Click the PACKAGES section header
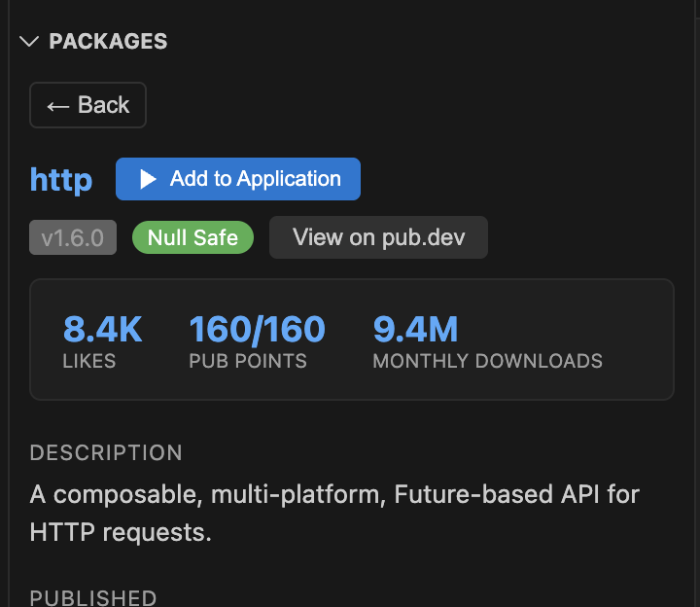 [108, 42]
